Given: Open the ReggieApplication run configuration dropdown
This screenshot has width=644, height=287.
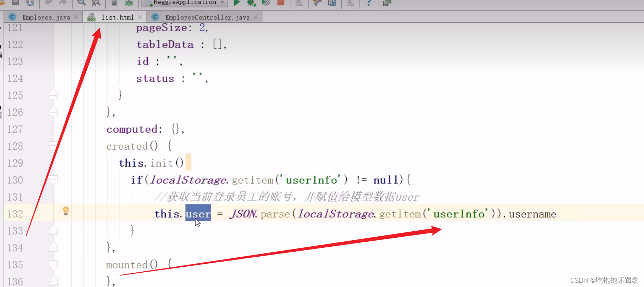Looking at the screenshot, I should (184, 2).
